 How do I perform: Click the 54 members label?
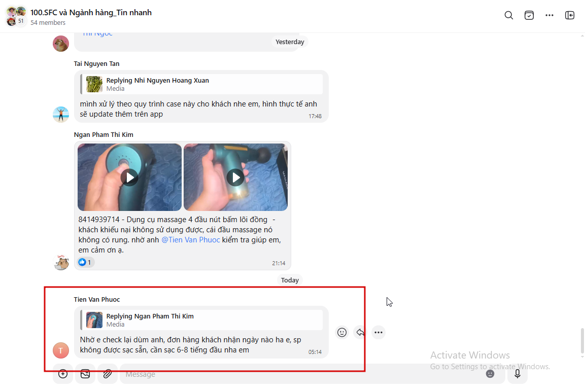click(x=48, y=23)
